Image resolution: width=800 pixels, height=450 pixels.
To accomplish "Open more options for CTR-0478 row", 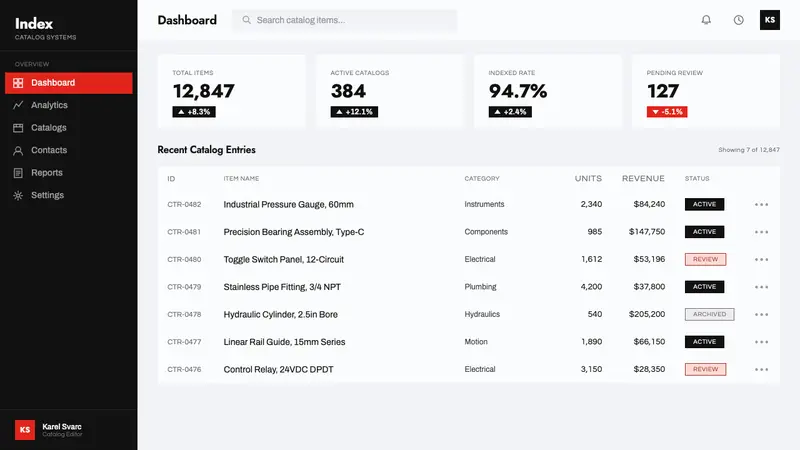I will 761,315.
